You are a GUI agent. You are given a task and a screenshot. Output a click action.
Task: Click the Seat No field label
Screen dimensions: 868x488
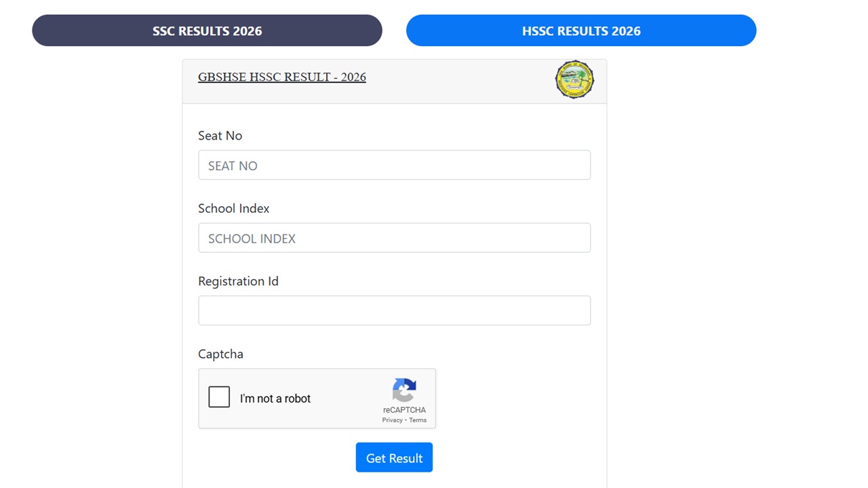point(220,136)
